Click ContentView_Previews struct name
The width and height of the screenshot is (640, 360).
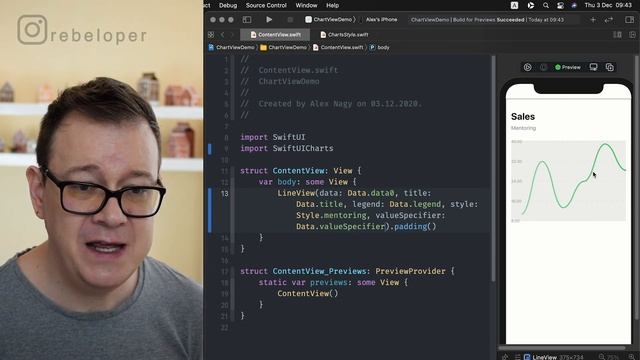pos(319,271)
